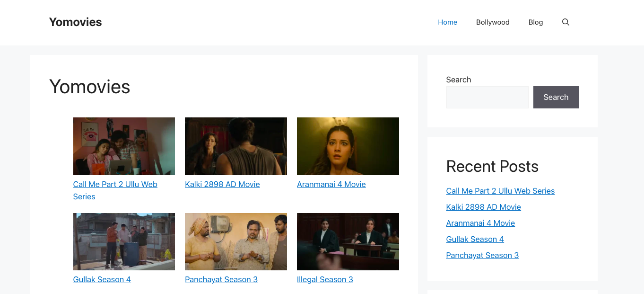The height and width of the screenshot is (294, 644).
Task: Follow the Kalki 2898 AD Movie link under its thumbnail
Action: [x=222, y=184]
